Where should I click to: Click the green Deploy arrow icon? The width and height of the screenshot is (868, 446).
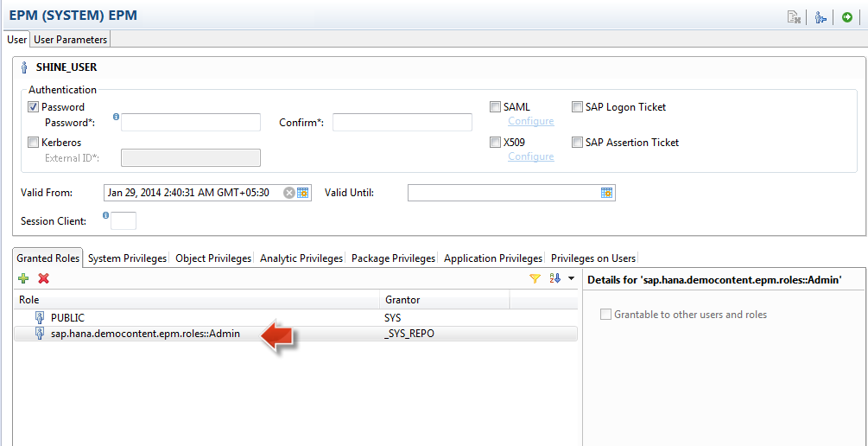[847, 18]
